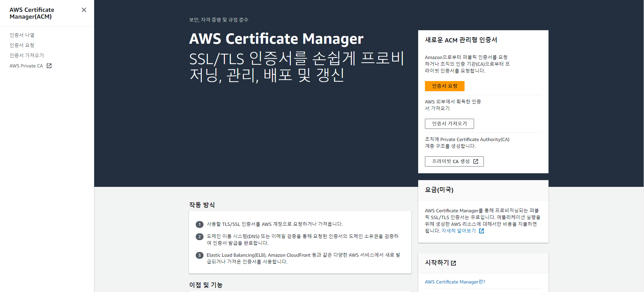Click step 2 text about 도메인 이름 시스템(DNS)
Screen dimensions: 644x292
click(303, 239)
